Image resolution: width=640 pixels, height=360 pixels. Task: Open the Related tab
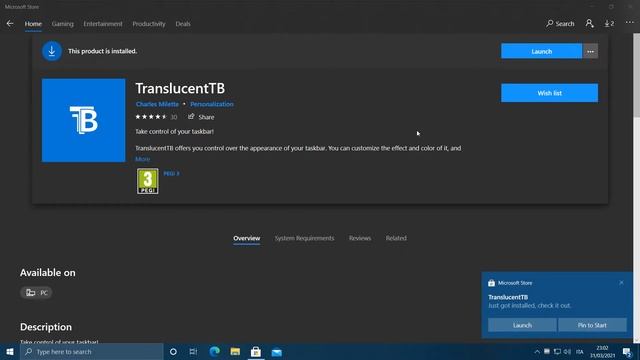(396, 238)
